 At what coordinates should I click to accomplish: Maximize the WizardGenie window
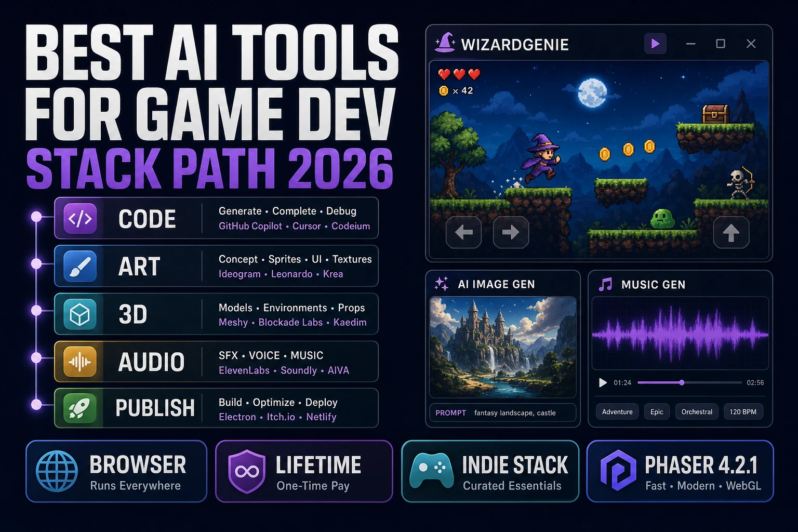coord(721,44)
